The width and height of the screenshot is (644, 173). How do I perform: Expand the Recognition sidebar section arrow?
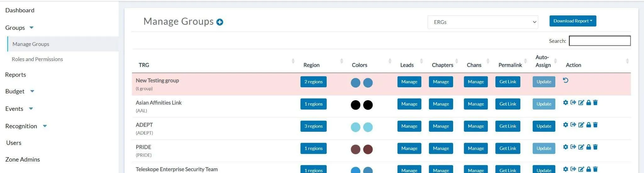pyautogui.click(x=45, y=126)
